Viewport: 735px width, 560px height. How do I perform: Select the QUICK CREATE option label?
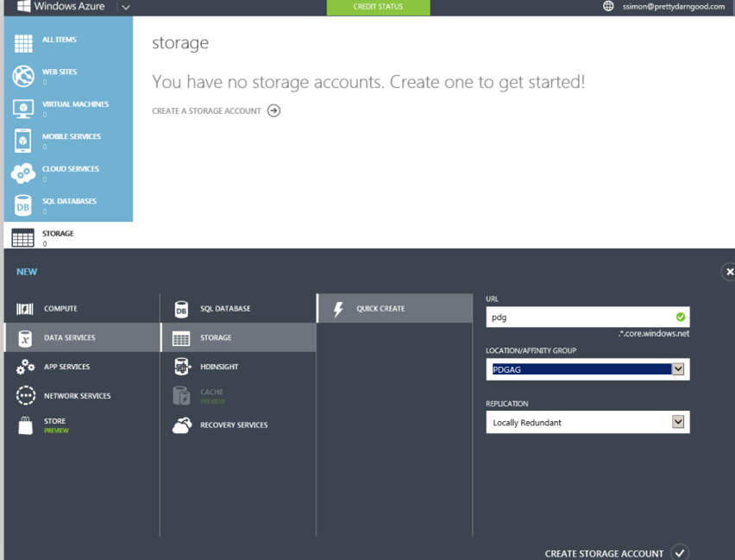tap(380, 309)
